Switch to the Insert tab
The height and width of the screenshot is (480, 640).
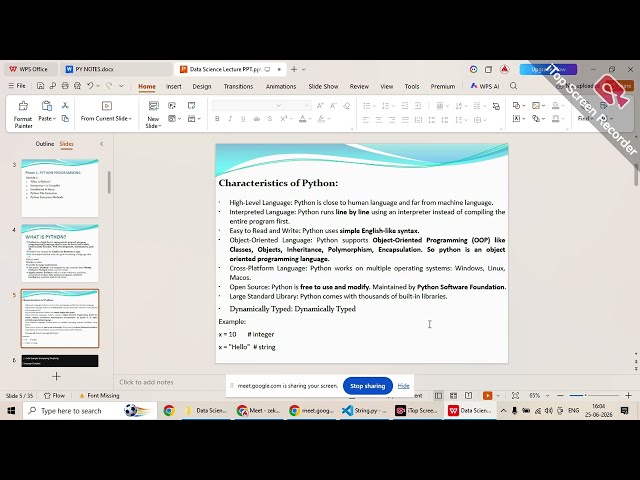[x=173, y=87]
